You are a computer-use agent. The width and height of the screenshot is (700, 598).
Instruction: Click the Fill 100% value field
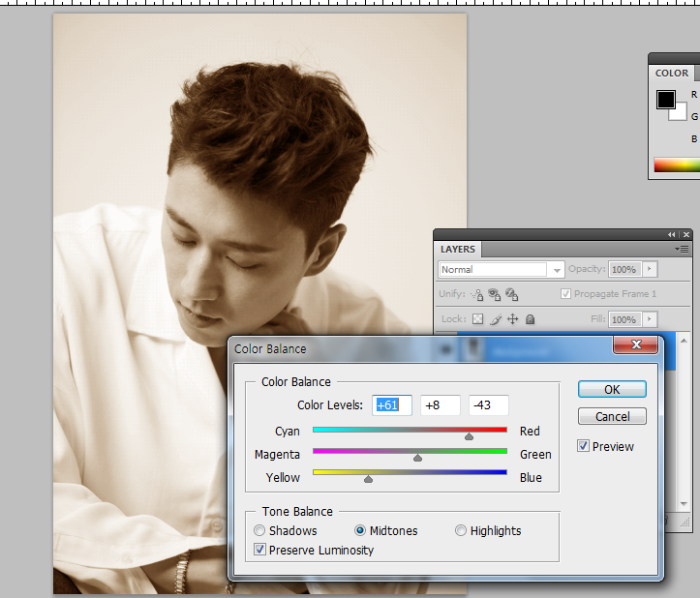(624, 319)
